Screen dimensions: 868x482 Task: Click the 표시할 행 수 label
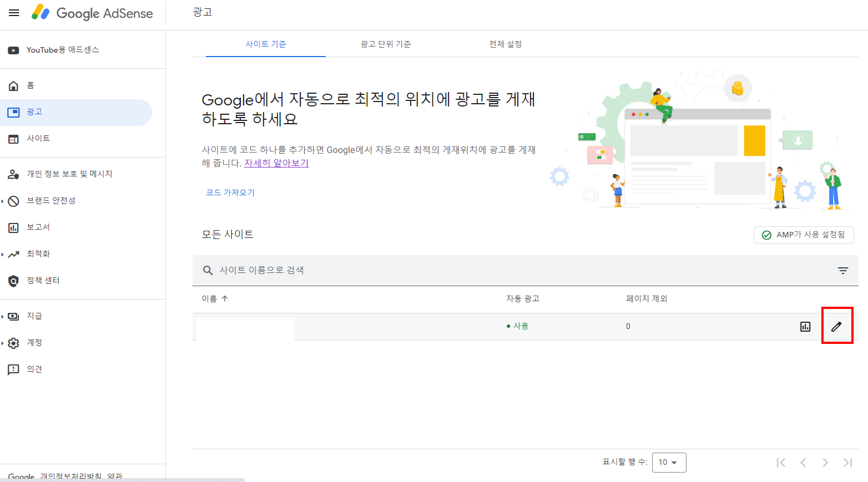[x=625, y=462]
